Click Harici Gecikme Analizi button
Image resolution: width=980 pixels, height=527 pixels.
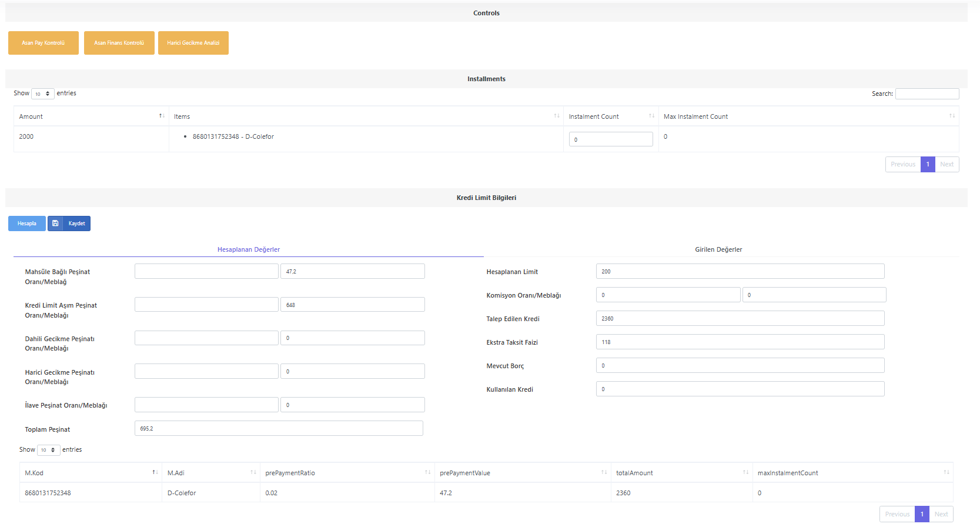click(x=193, y=43)
